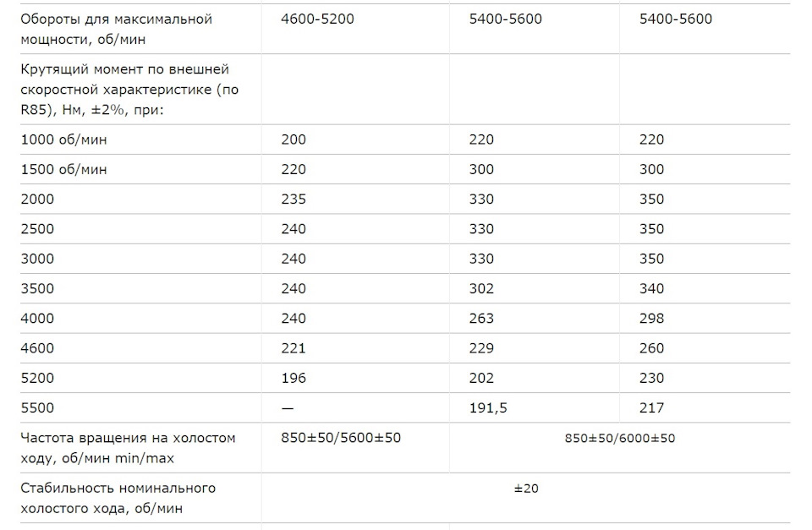Click the torque value 340
Viewport: 812px width, 530px height.
(652, 288)
